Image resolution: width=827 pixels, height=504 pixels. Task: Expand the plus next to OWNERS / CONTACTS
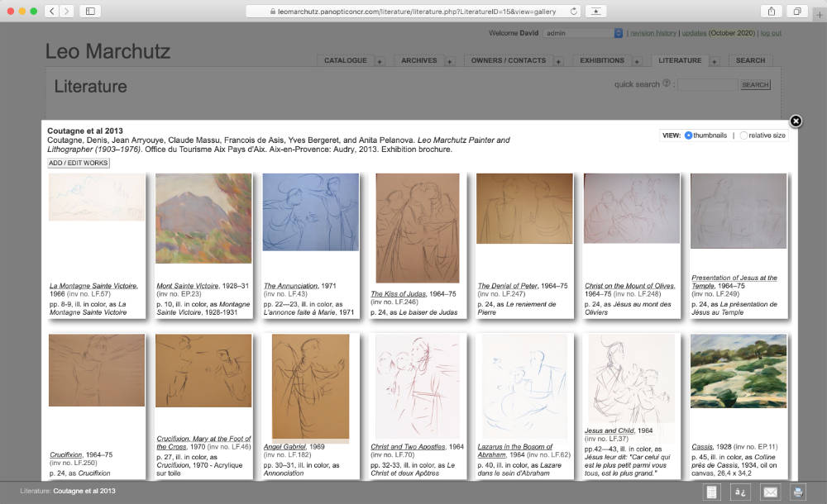point(558,62)
